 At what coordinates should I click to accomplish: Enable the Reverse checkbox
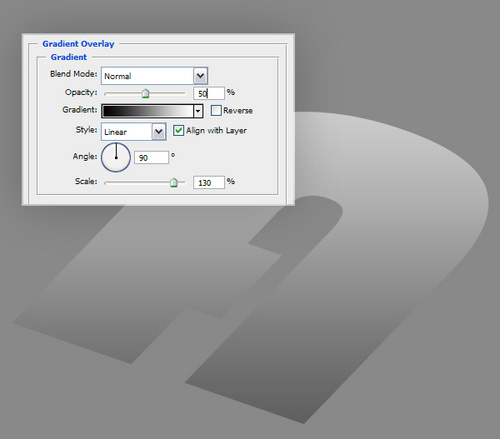coord(216,111)
